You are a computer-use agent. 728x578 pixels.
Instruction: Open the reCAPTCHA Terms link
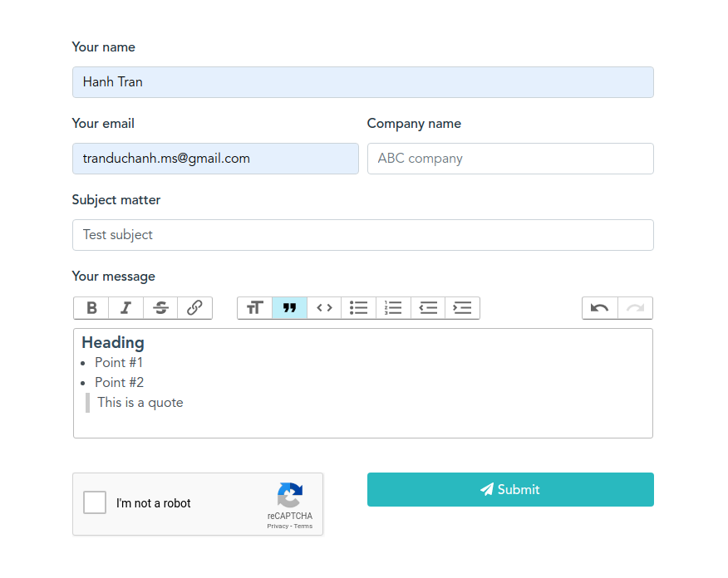click(x=303, y=526)
